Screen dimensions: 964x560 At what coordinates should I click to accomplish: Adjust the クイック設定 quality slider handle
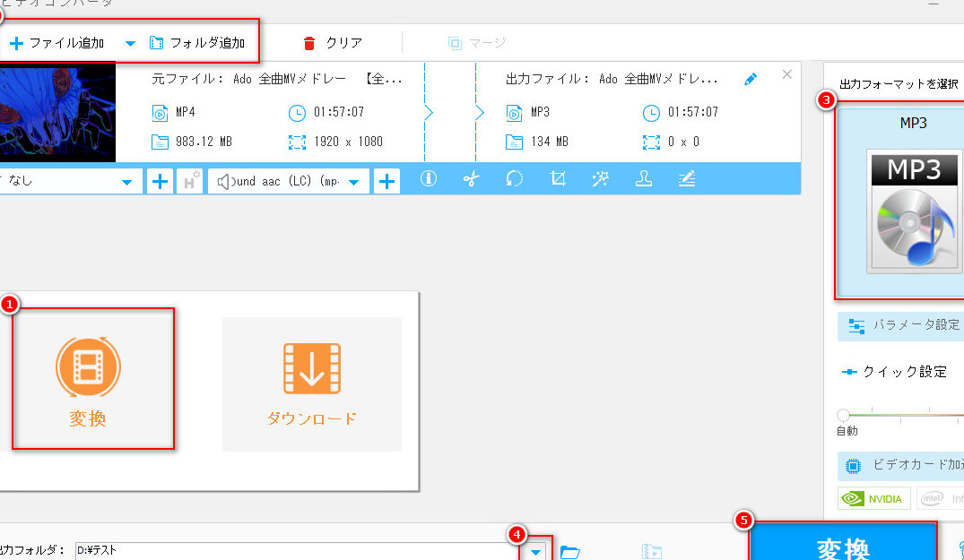click(844, 415)
